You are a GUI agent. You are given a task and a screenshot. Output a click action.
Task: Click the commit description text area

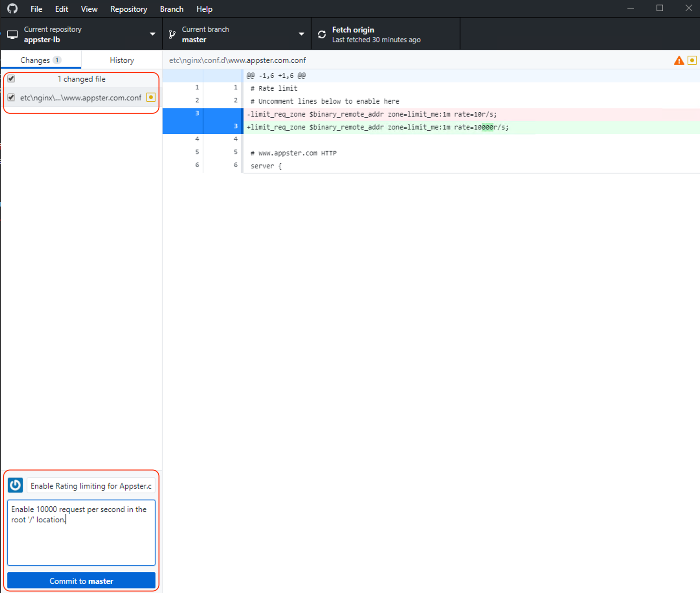point(81,532)
